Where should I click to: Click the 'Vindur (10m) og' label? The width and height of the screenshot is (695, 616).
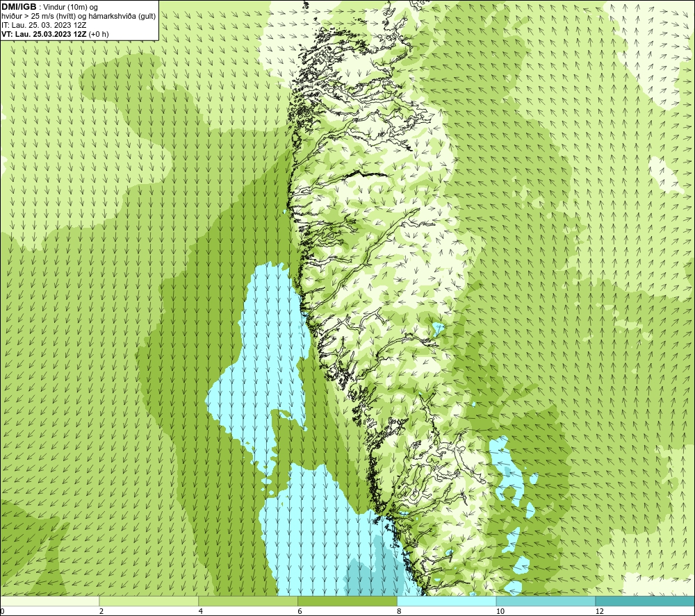tap(72, 8)
